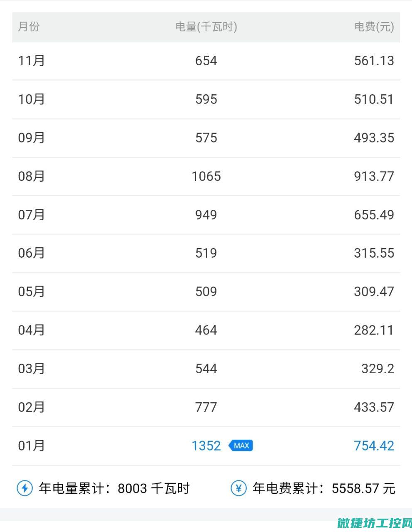Click the 电量(千瓦时) column header
Screen dimensions: 412x532
[206, 27]
